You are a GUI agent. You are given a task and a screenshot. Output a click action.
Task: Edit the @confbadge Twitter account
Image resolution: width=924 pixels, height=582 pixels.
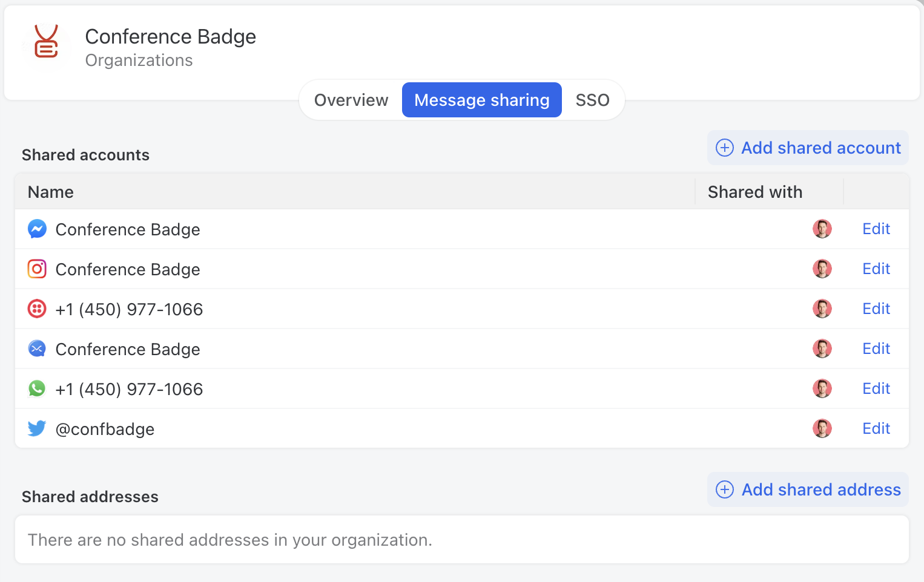(876, 428)
